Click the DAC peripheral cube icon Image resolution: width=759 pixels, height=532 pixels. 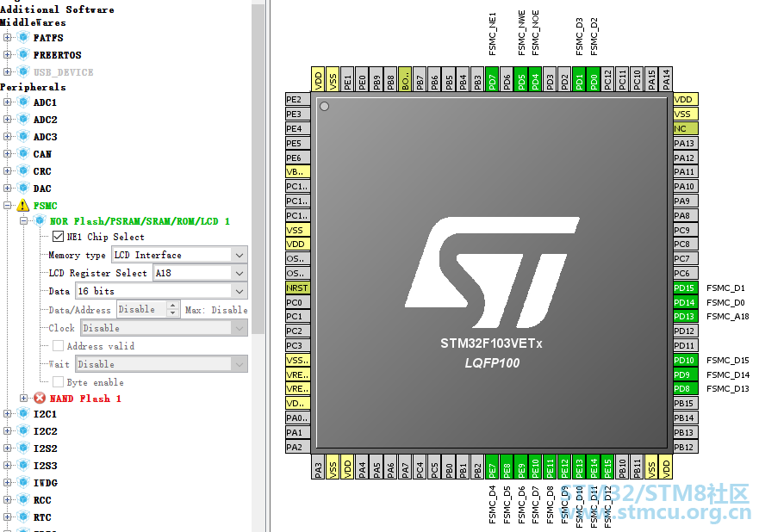22,189
